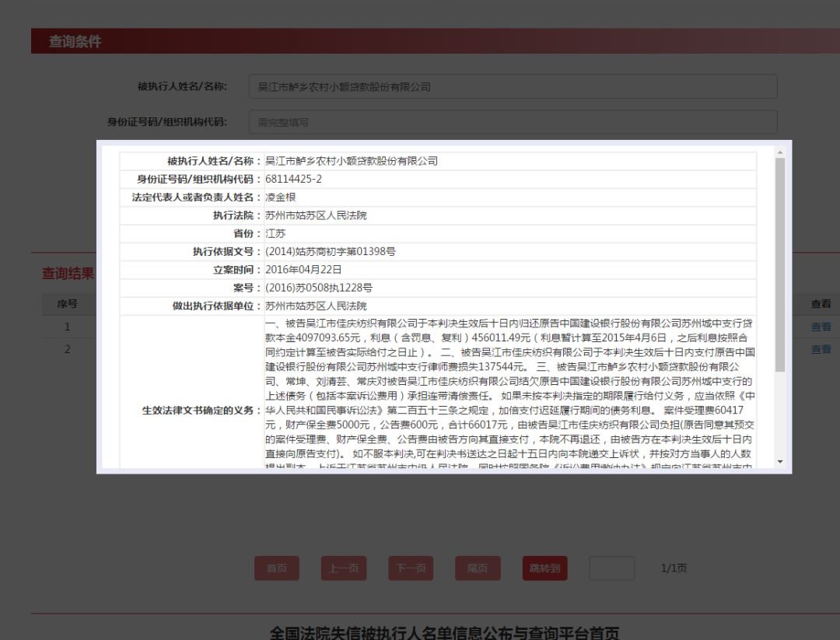
Task: Click the 查询结果 heading
Action: pyautogui.click(x=68, y=273)
